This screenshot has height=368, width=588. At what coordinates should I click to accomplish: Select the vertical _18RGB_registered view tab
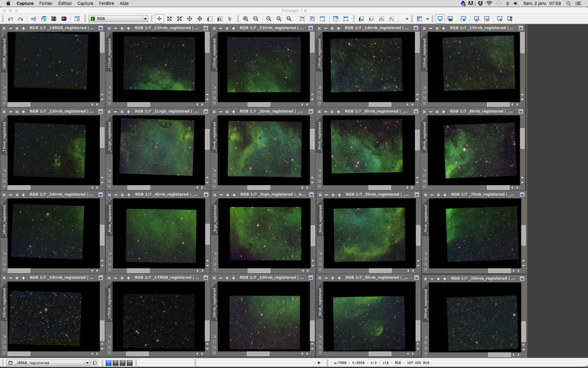tap(5, 55)
